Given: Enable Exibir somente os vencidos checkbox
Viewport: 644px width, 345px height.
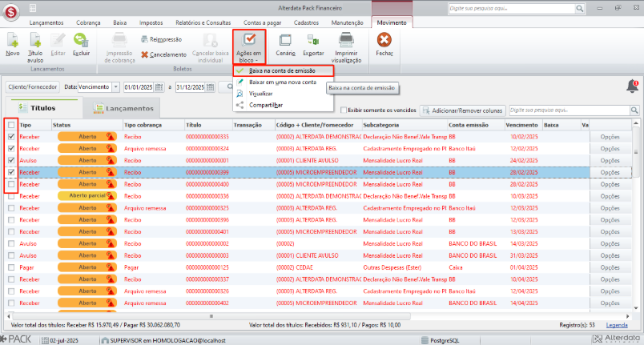Looking at the screenshot, I should click(344, 110).
